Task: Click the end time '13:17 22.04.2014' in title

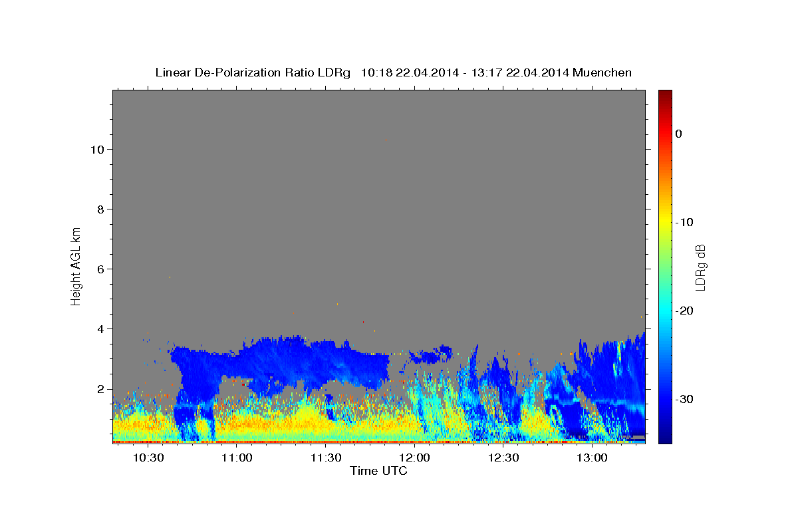Action: click(519, 72)
